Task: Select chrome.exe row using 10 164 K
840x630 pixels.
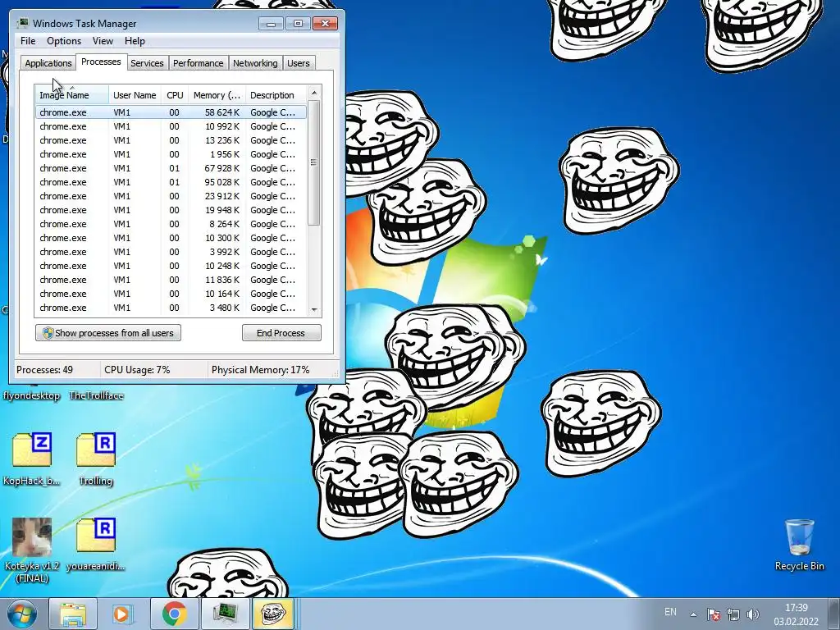Action: click(x=171, y=294)
